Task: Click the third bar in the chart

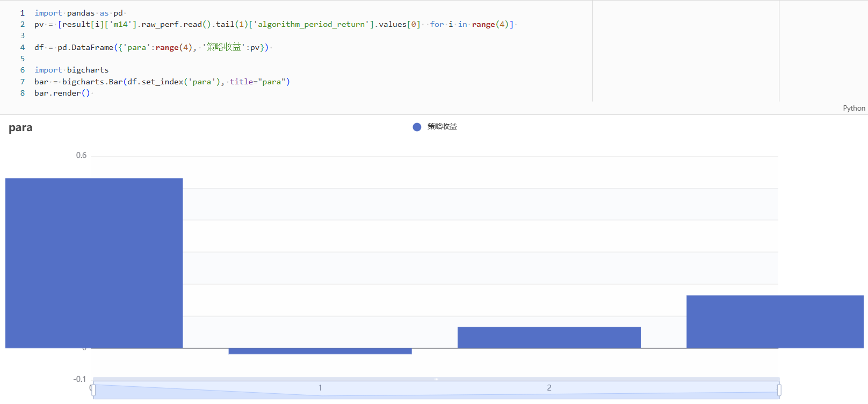Action: (549, 337)
